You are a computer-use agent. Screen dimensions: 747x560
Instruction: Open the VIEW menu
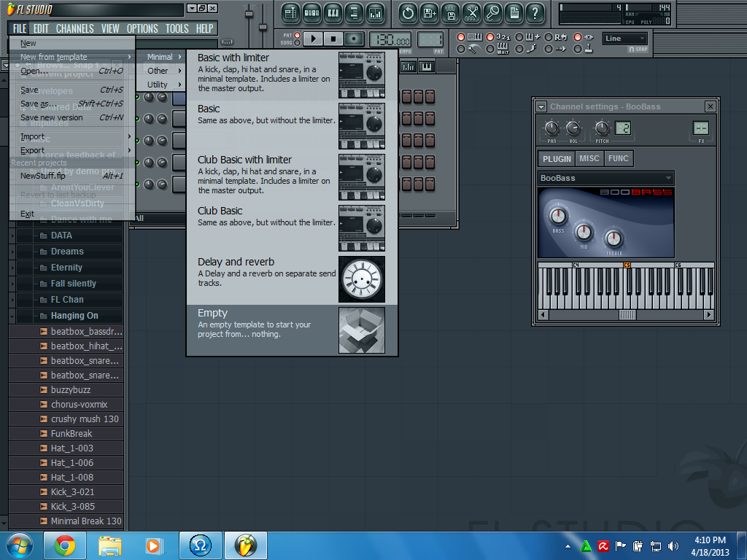110,28
